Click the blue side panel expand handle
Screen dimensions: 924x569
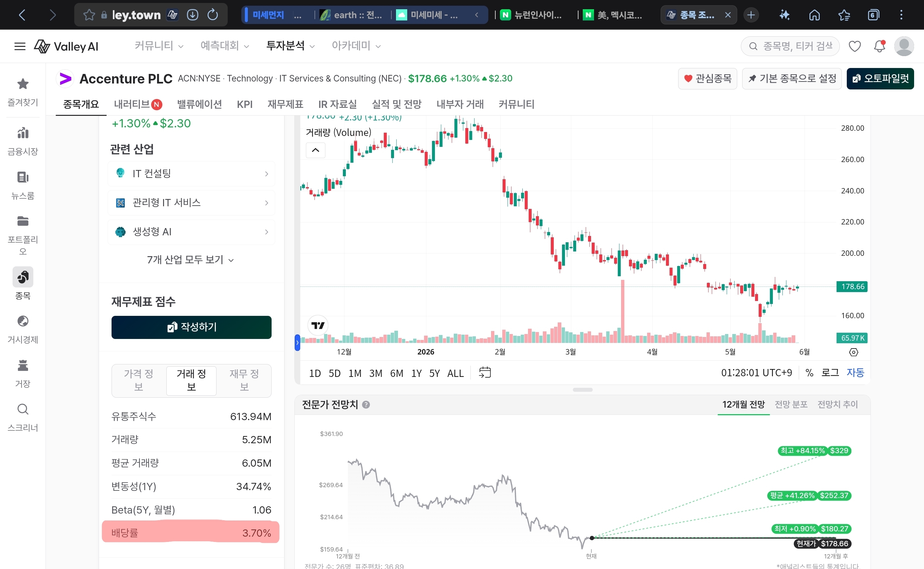pyautogui.click(x=297, y=343)
